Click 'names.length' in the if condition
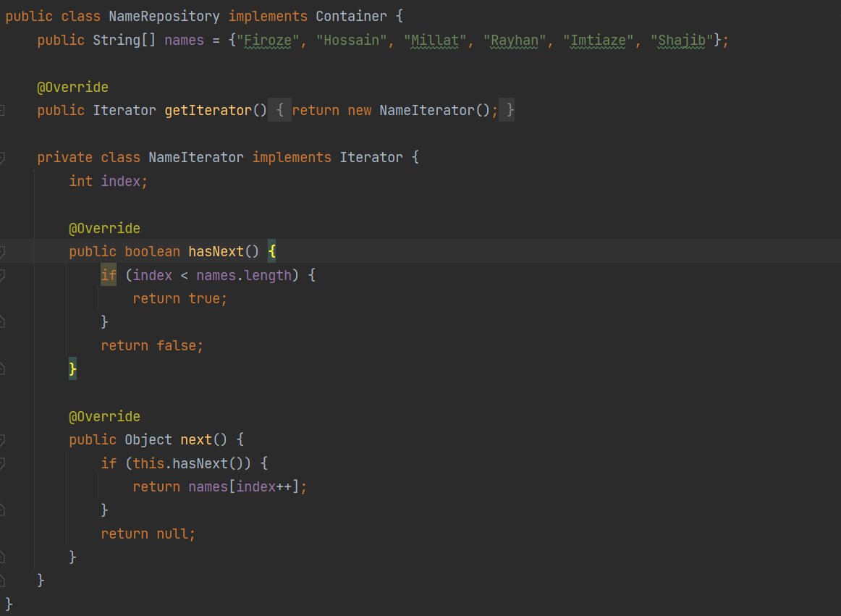 coord(243,275)
